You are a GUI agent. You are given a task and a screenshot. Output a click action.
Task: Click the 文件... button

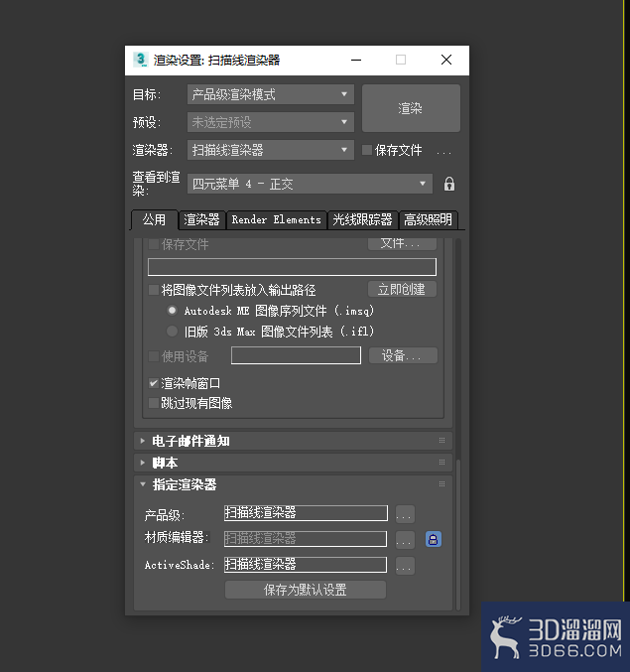(402, 243)
